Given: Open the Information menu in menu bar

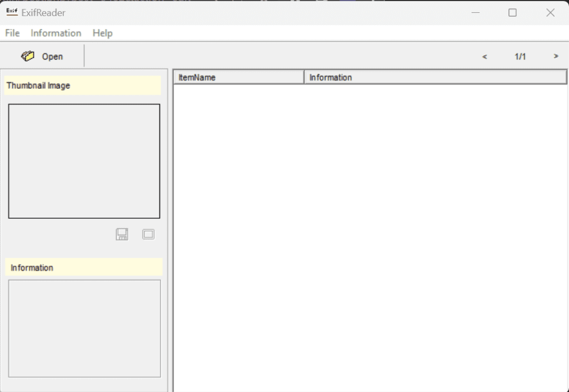Looking at the screenshot, I should click(x=56, y=33).
